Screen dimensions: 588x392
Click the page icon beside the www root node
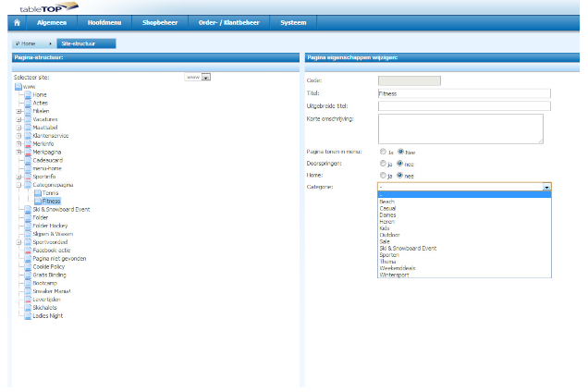click(18, 87)
